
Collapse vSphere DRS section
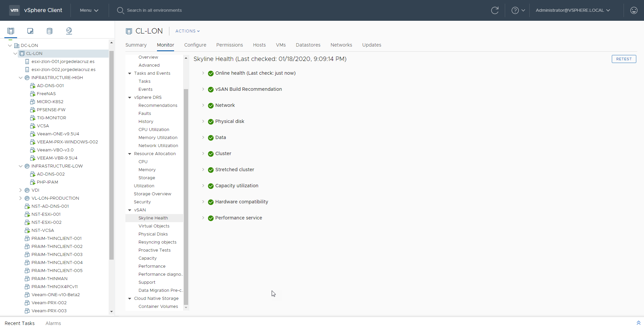pyautogui.click(x=129, y=97)
